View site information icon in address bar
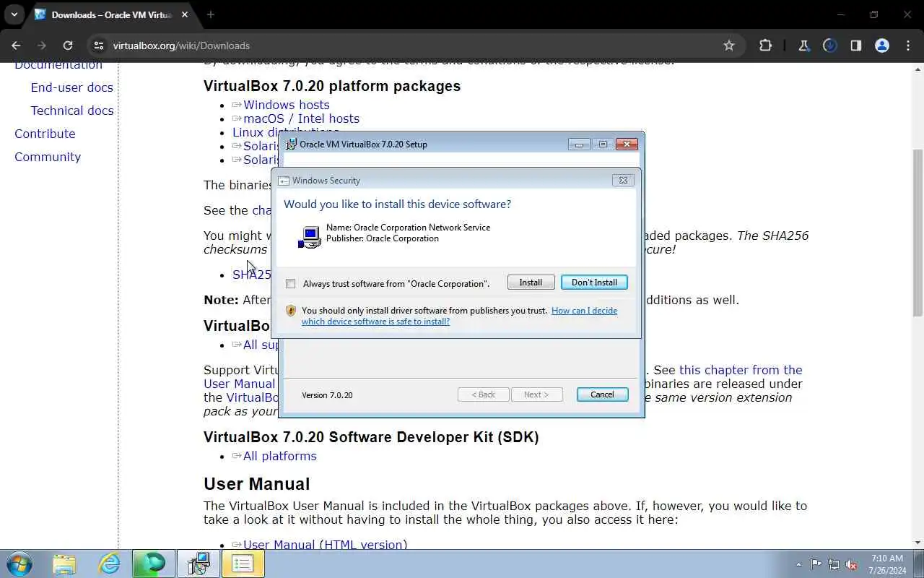The image size is (924, 578). (99, 46)
